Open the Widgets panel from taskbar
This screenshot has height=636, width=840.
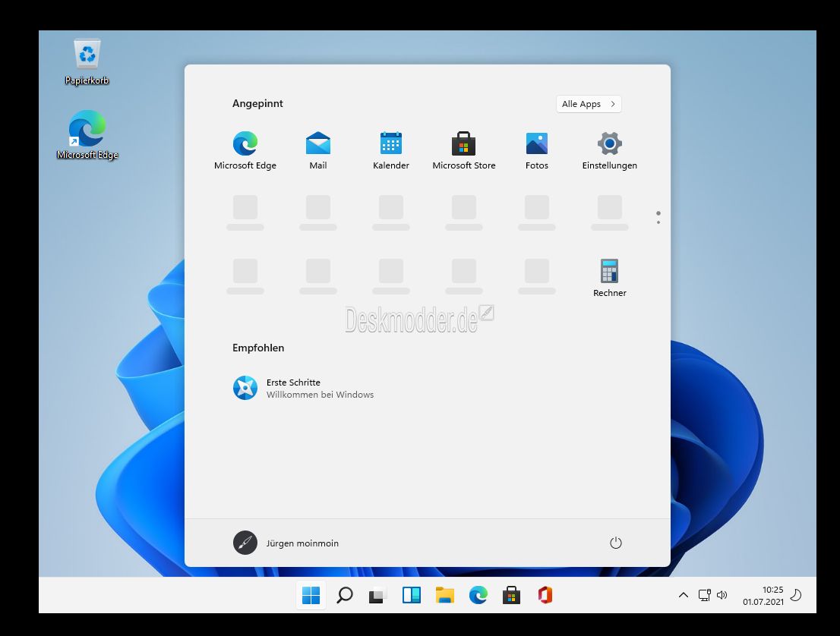pyautogui.click(x=412, y=595)
